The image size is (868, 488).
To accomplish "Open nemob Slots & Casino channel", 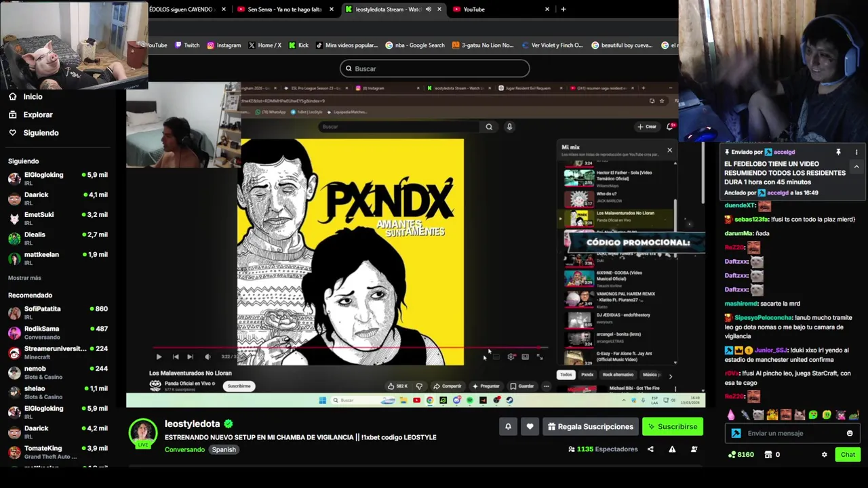I will coord(58,372).
